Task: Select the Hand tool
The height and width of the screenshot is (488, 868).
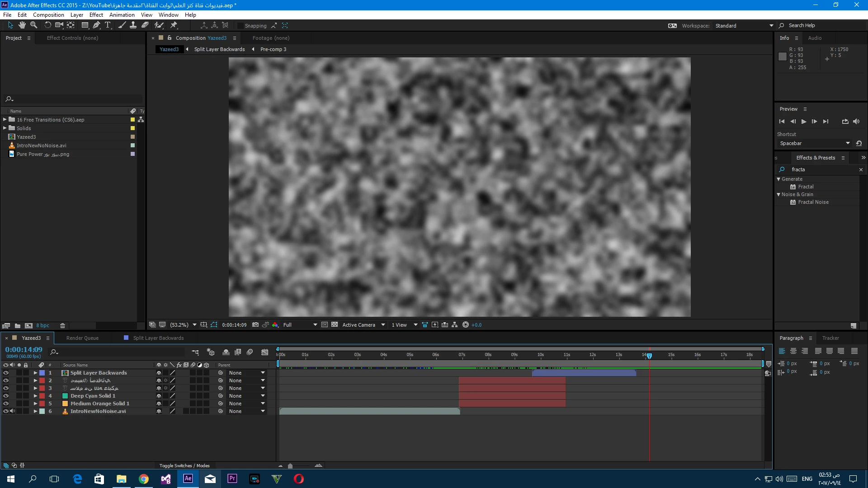Action: pyautogui.click(x=22, y=25)
